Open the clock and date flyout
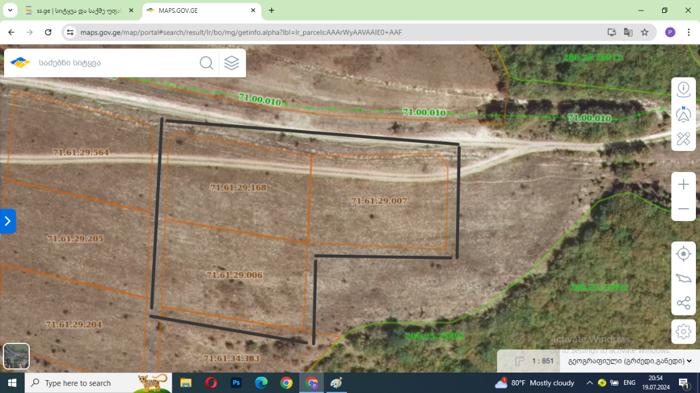This screenshot has width=700, height=393. pyautogui.click(x=656, y=383)
